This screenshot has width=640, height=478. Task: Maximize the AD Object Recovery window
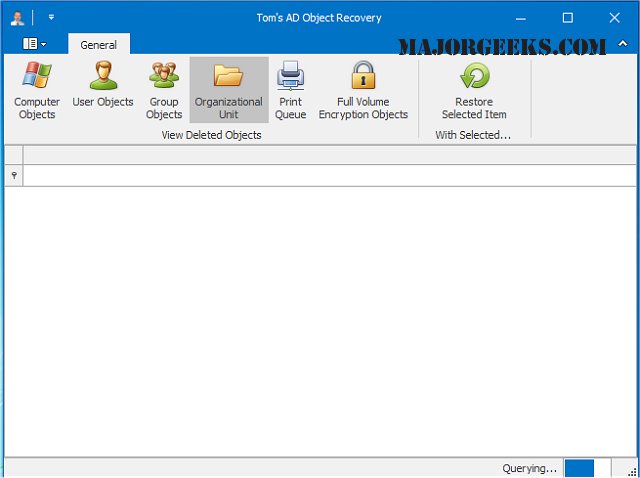click(x=567, y=18)
